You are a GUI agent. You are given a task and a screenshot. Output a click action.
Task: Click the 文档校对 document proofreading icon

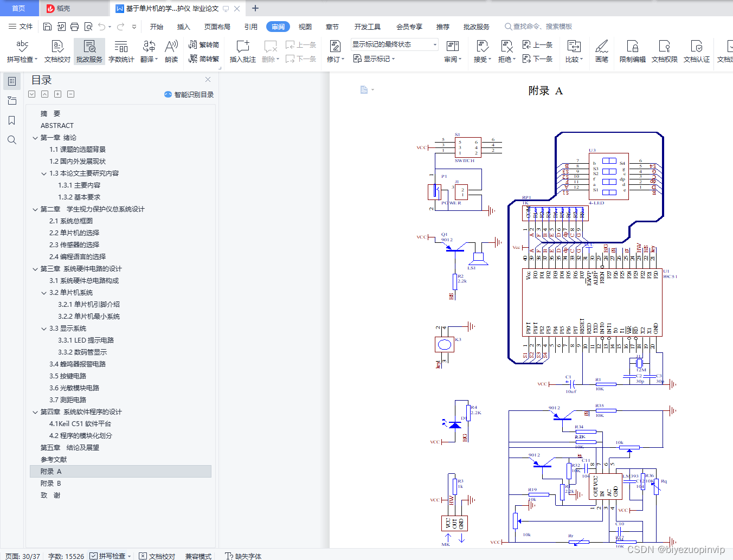tap(57, 52)
